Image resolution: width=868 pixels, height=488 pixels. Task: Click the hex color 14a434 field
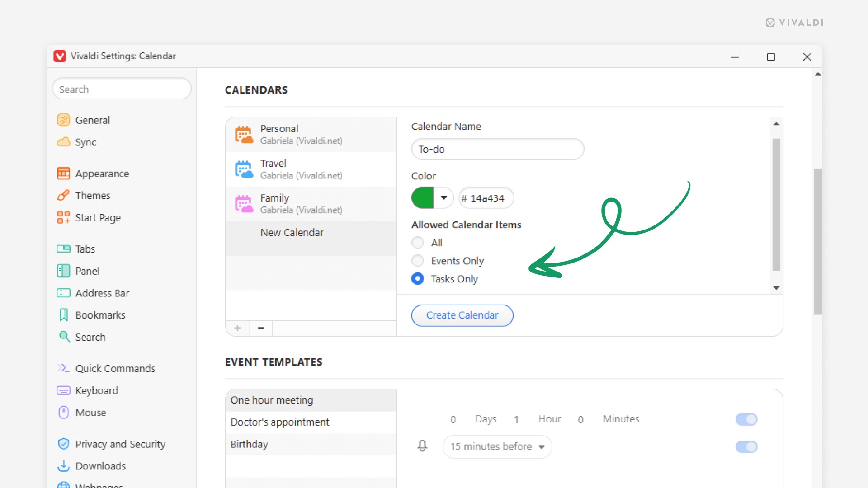[x=486, y=198]
